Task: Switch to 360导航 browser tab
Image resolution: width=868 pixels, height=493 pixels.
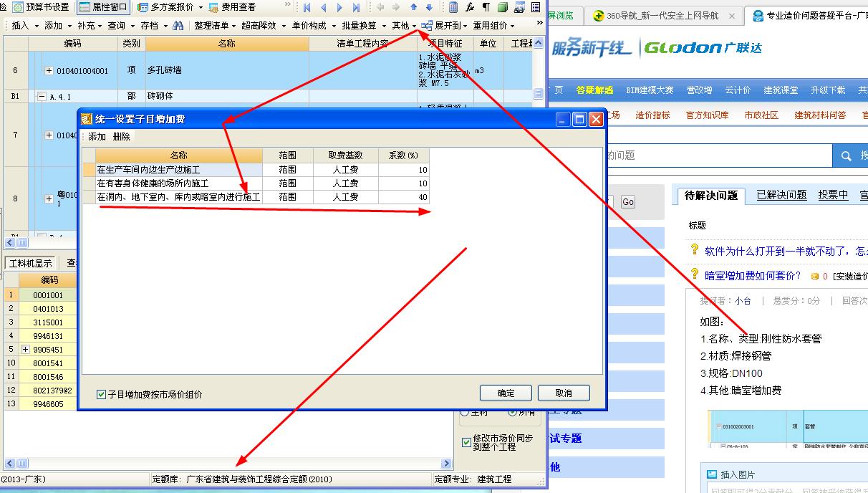Action: [662, 16]
